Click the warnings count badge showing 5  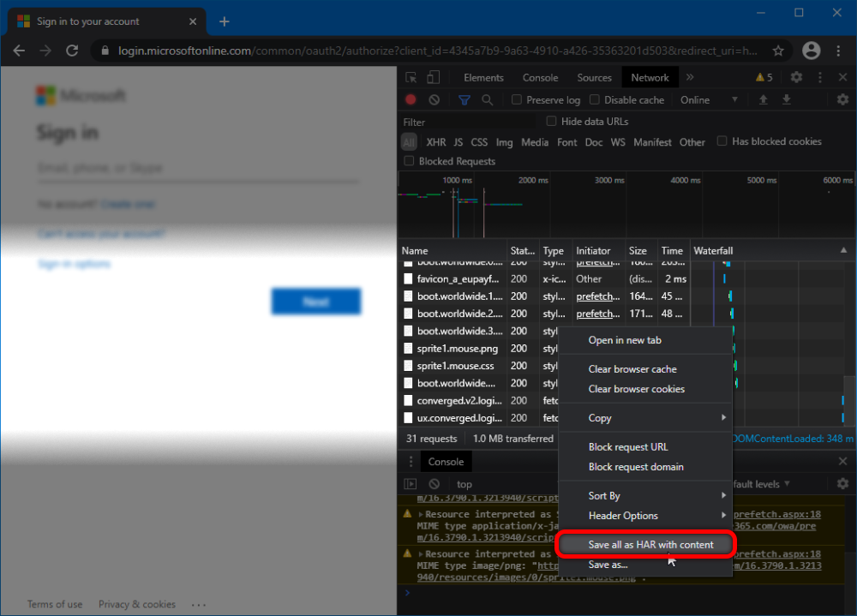[764, 78]
